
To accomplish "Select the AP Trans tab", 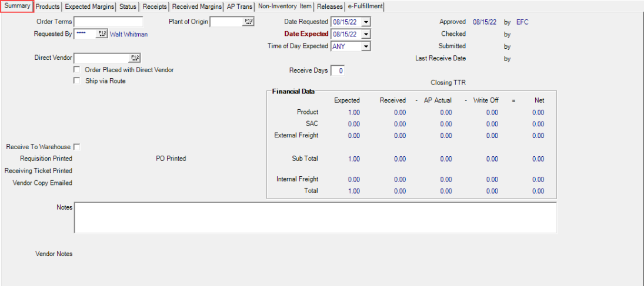I will (239, 7).
